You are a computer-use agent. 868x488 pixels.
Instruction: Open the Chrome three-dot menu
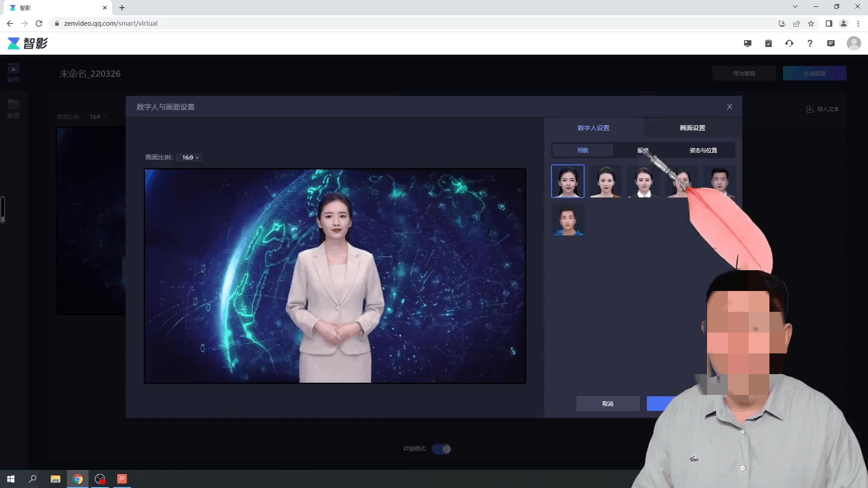[858, 23]
